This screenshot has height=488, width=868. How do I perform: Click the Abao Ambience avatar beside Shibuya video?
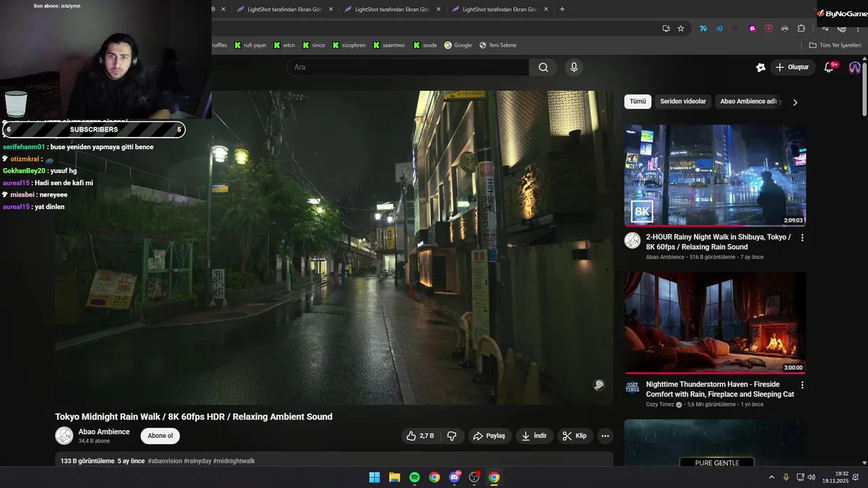coord(632,241)
